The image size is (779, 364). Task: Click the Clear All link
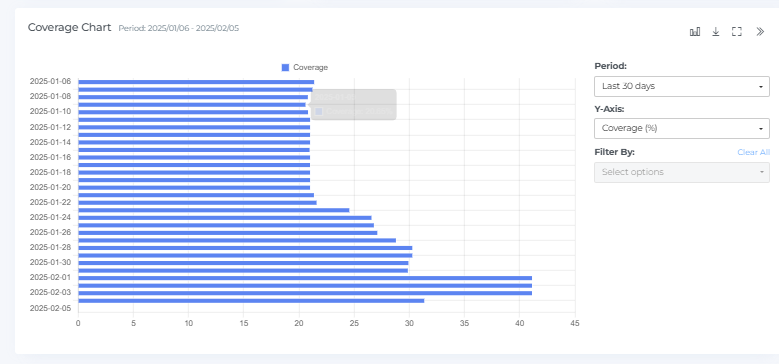coord(754,152)
